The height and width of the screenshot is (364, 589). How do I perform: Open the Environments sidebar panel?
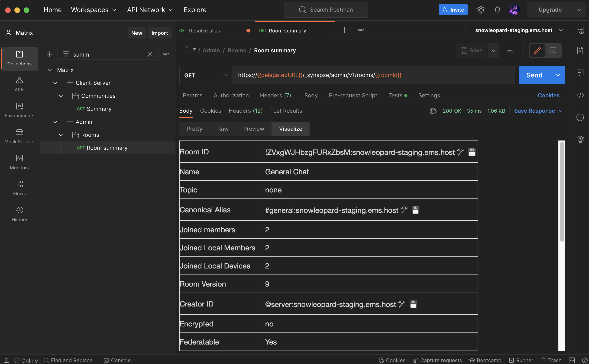click(x=19, y=111)
